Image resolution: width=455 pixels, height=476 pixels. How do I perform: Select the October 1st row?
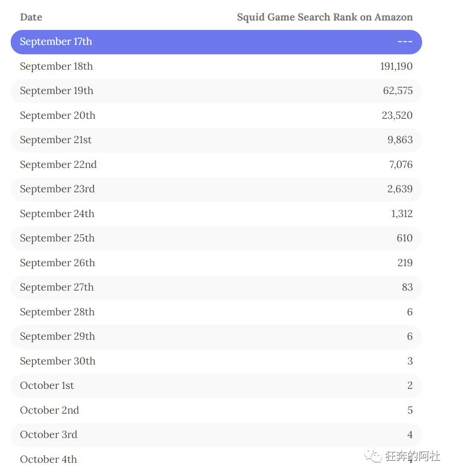(216, 386)
